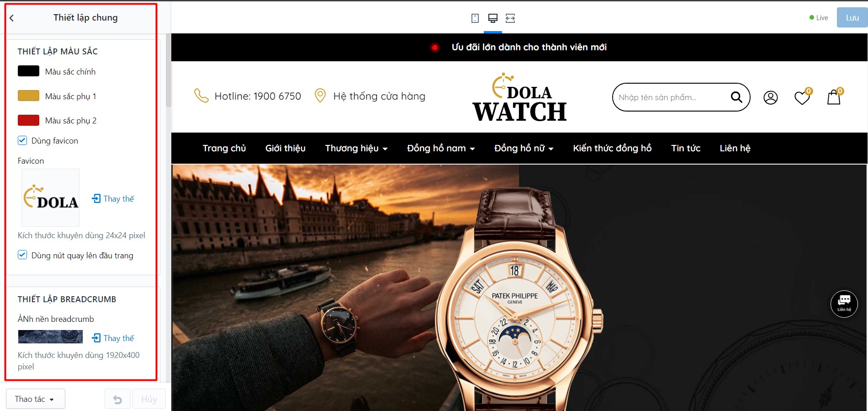Image resolution: width=868 pixels, height=411 pixels.
Task: Toggle Dùng nút quay lên đầu trang checkbox
Action: (x=22, y=255)
